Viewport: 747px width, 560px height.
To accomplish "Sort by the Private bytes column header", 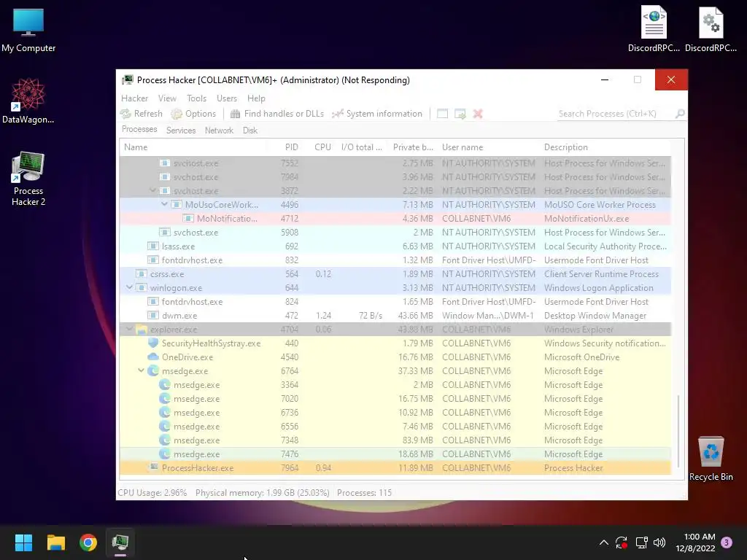I will (x=411, y=147).
